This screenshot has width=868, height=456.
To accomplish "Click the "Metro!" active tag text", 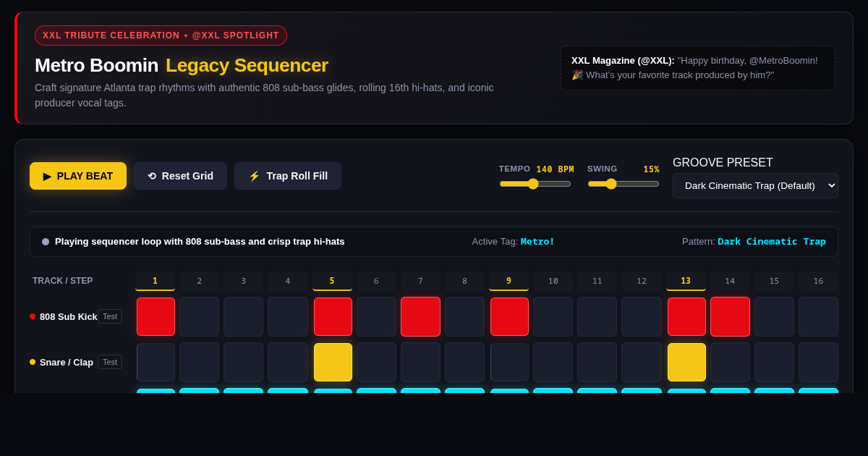I will pyautogui.click(x=537, y=242).
